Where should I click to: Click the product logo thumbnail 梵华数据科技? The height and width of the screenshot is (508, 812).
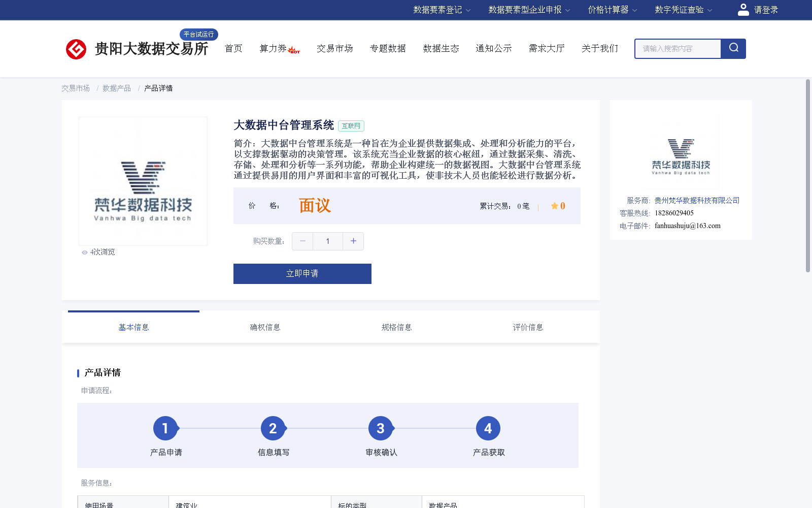tap(143, 181)
